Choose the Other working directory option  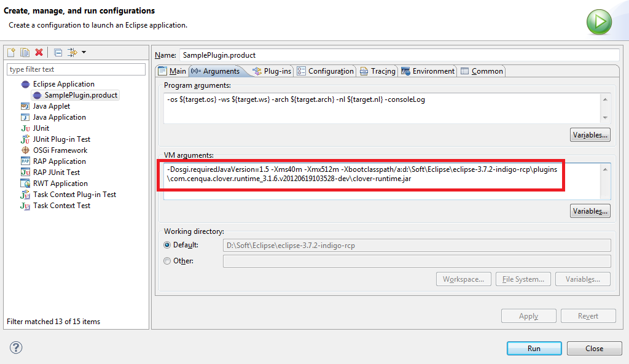168,261
